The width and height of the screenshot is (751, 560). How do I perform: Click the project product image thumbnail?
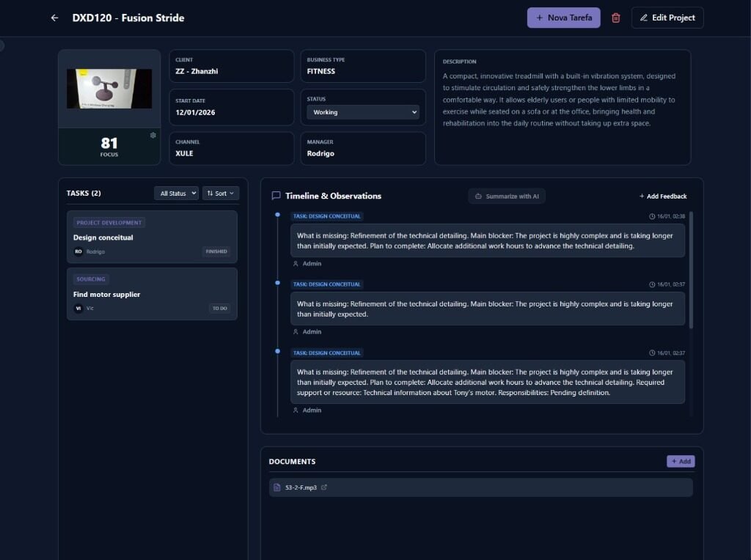click(109, 89)
